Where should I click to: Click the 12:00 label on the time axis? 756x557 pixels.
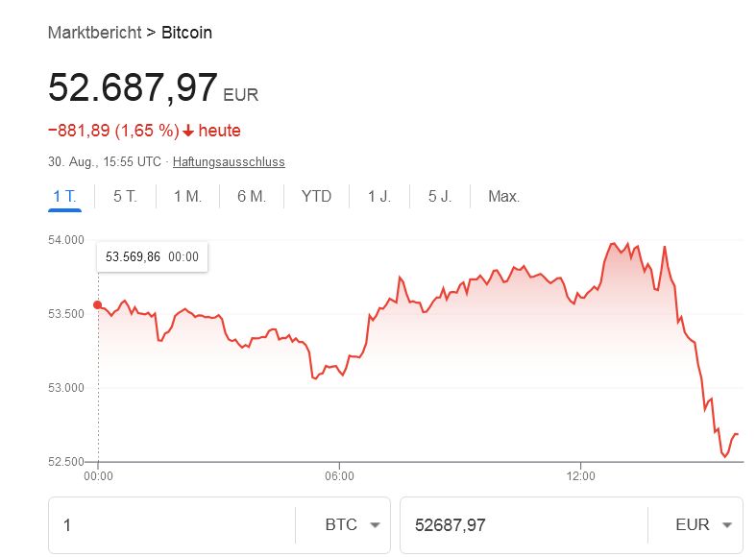(x=581, y=475)
